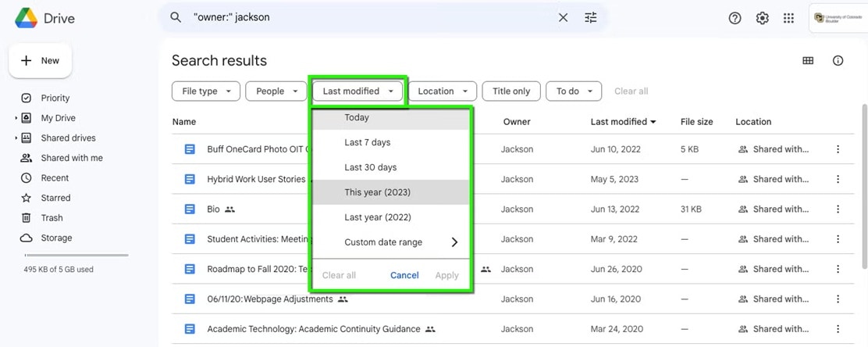The width and height of the screenshot is (868, 347).
Task: Click doc icon of Roadmap to Fall 2020
Action: click(x=190, y=269)
